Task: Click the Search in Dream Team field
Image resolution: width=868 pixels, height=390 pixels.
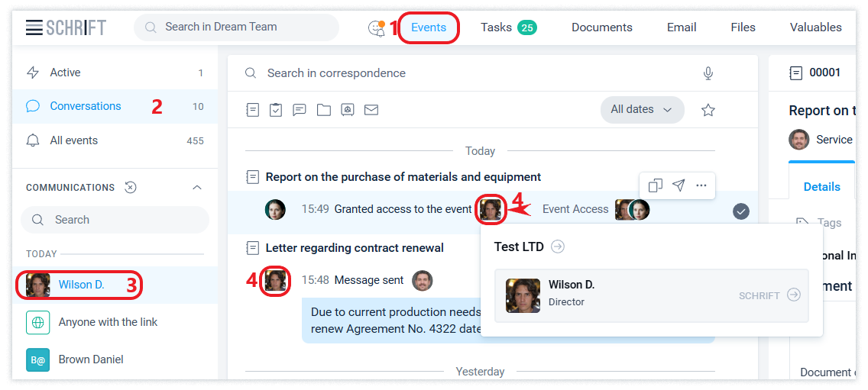Action: (x=237, y=27)
